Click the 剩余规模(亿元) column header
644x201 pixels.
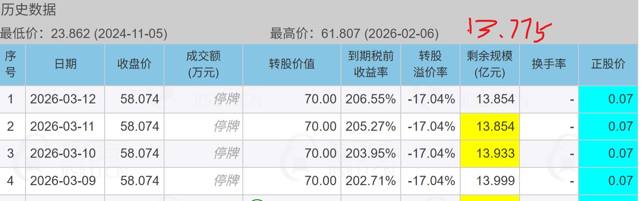coord(490,64)
